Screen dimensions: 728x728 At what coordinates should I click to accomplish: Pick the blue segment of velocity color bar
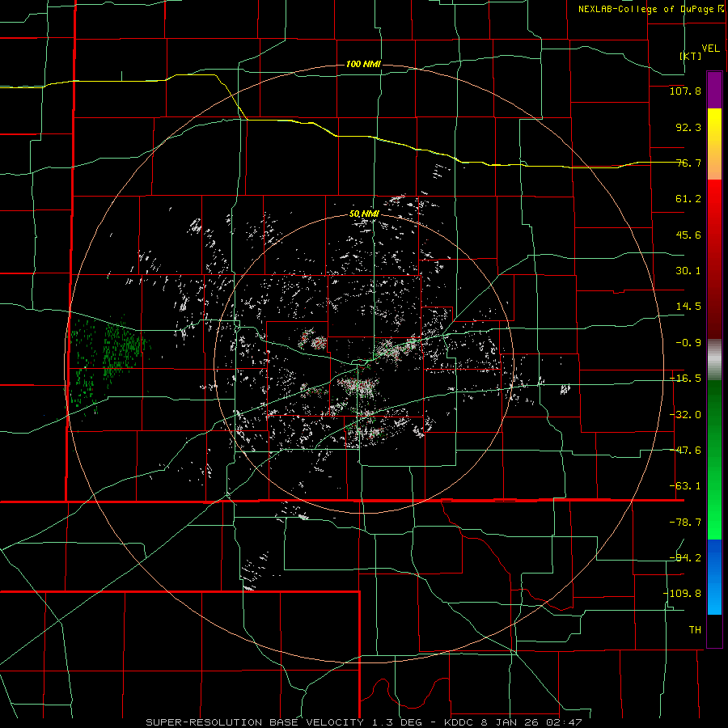[x=714, y=577]
